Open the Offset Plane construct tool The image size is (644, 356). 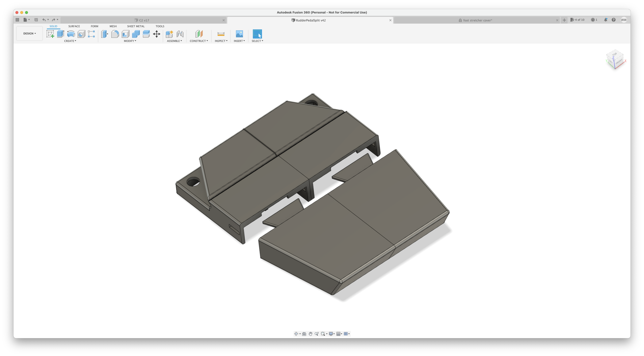[x=199, y=34]
